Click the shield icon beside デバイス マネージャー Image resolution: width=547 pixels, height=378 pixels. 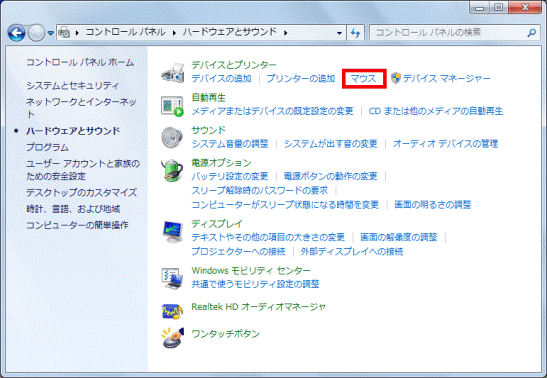[x=396, y=78]
